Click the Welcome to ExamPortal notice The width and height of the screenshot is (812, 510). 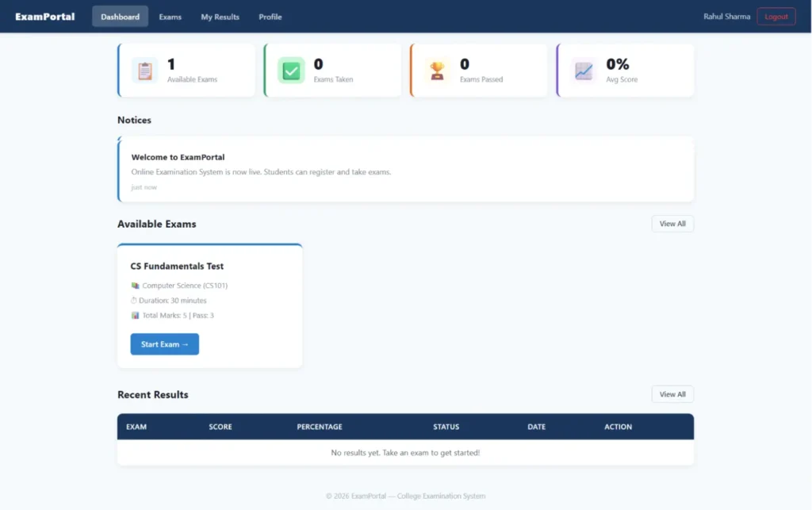pos(178,157)
